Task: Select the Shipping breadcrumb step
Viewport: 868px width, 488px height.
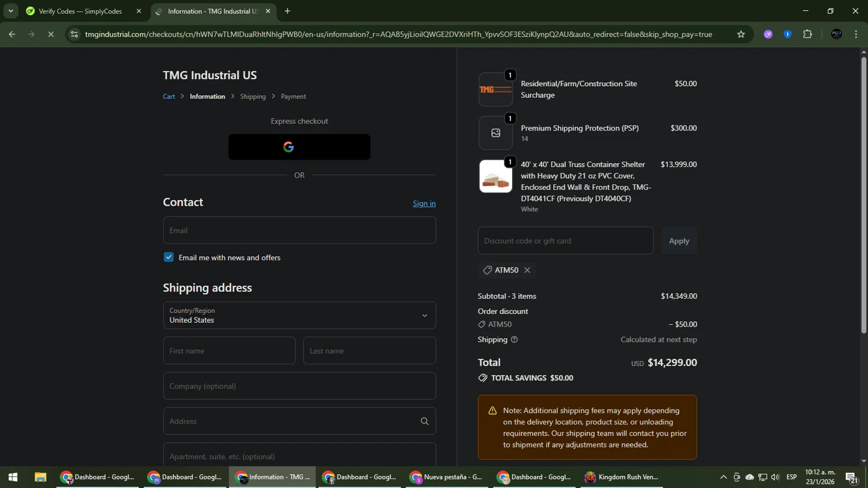Action: (x=253, y=97)
